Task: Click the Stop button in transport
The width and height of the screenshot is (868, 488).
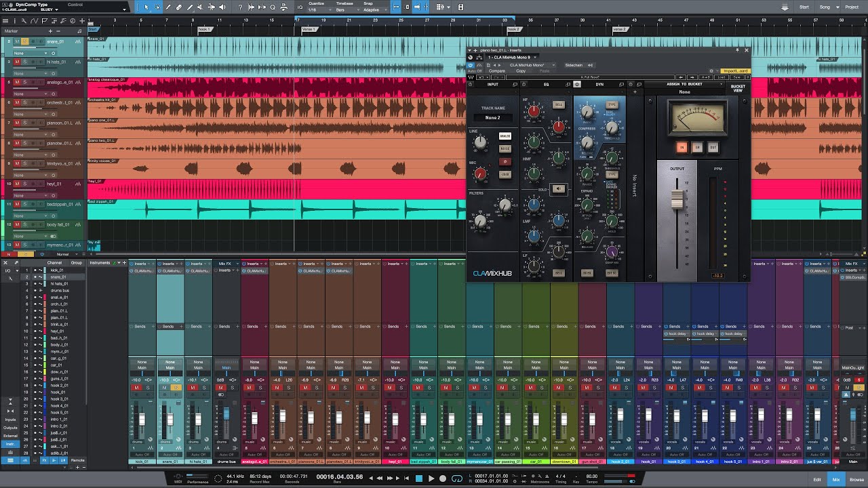Action: [x=419, y=479]
